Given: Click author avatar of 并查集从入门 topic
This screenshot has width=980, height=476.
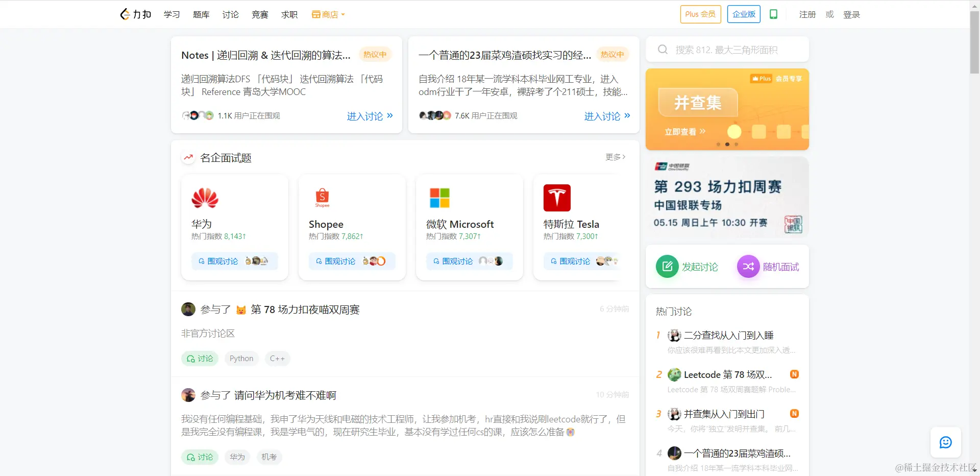Looking at the screenshot, I should (674, 414).
